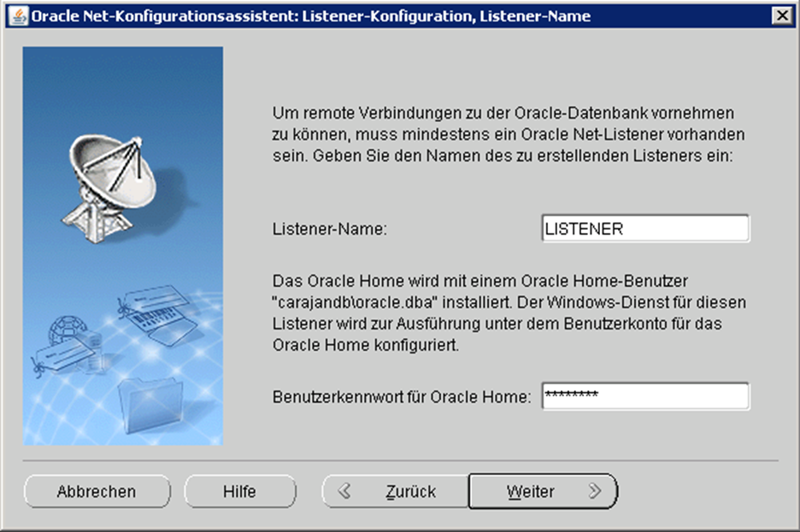Proceed with the Weiter button
Viewport: 800px width, 532px height.
[543, 491]
